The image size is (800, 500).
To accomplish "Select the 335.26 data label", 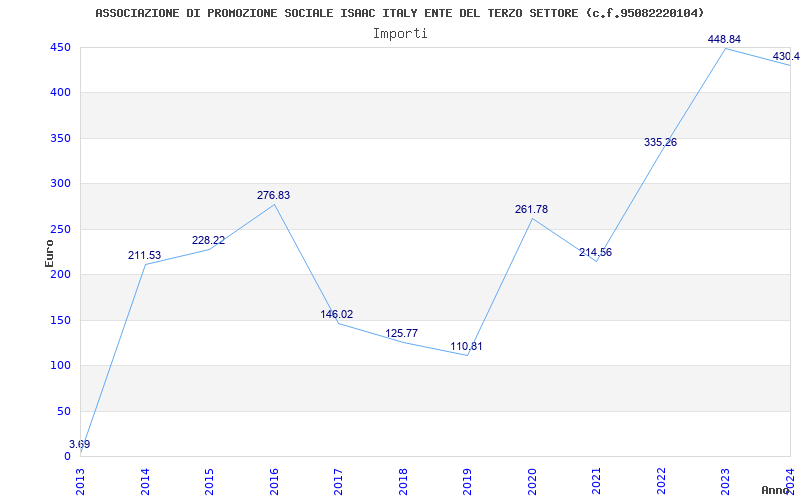I will tap(660, 142).
